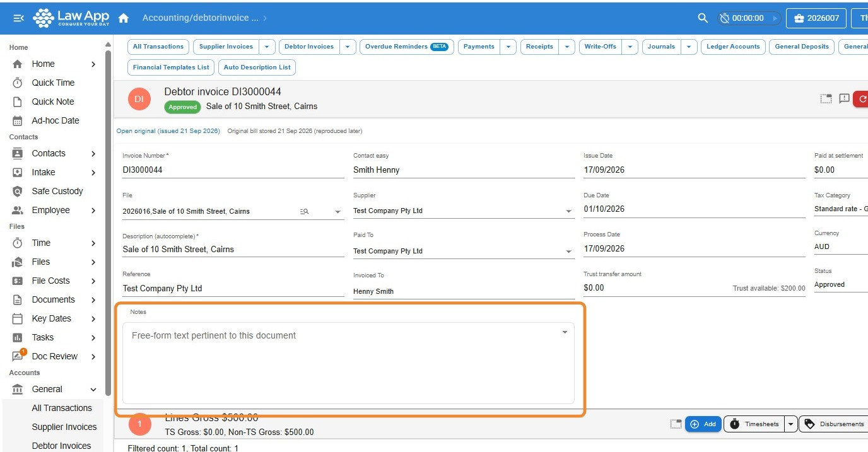
Task: Click the Due Date field
Action: click(695, 209)
